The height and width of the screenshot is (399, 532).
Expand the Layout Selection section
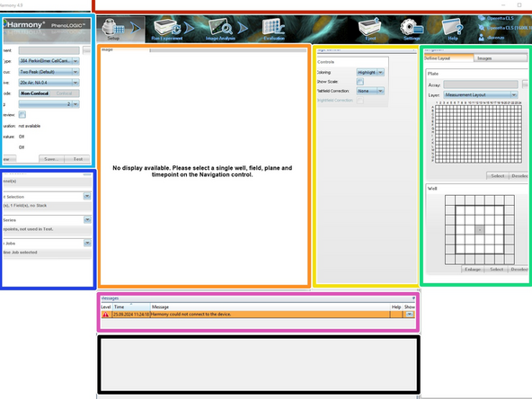point(87,196)
